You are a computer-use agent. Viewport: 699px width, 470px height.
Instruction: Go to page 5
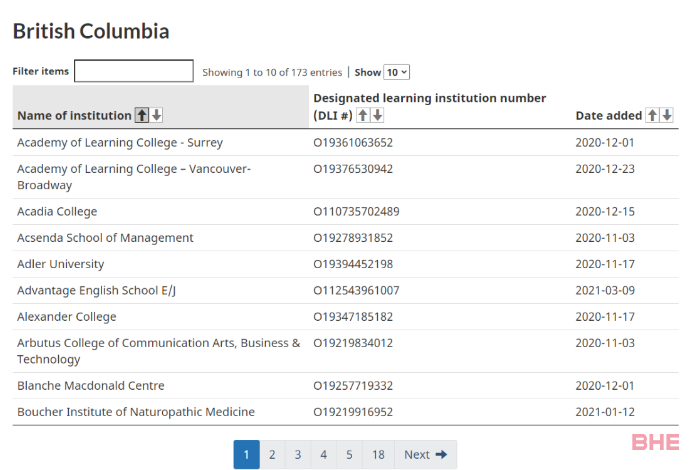pyautogui.click(x=350, y=454)
